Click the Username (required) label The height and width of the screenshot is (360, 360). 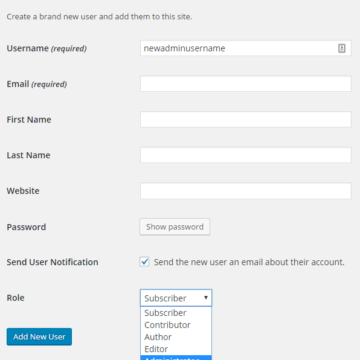click(x=47, y=48)
